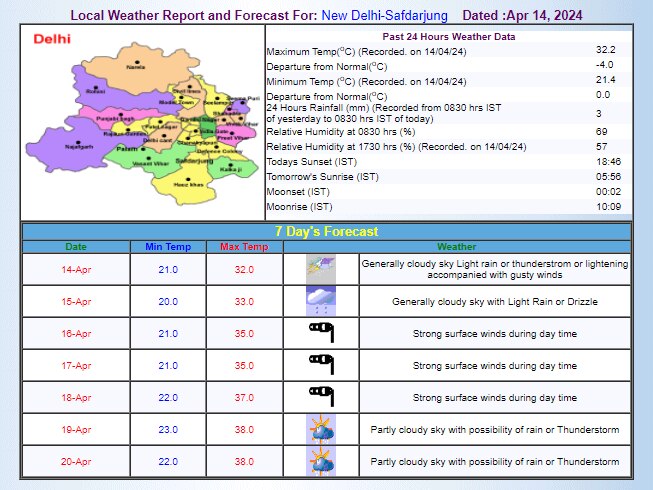Image resolution: width=653 pixels, height=490 pixels.
Task: Click the 14-Apr date cell
Action: click(76, 269)
